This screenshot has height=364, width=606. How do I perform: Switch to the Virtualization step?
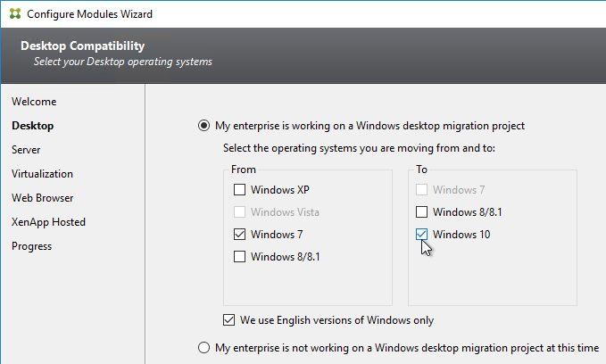click(42, 174)
